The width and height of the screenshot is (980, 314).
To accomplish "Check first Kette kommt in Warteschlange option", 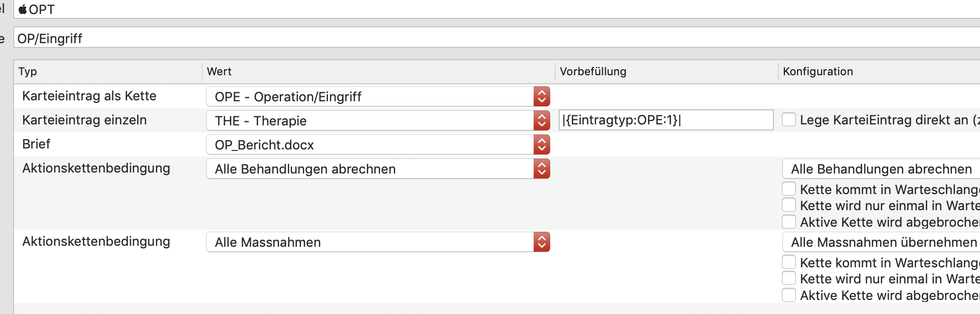I will tap(789, 189).
